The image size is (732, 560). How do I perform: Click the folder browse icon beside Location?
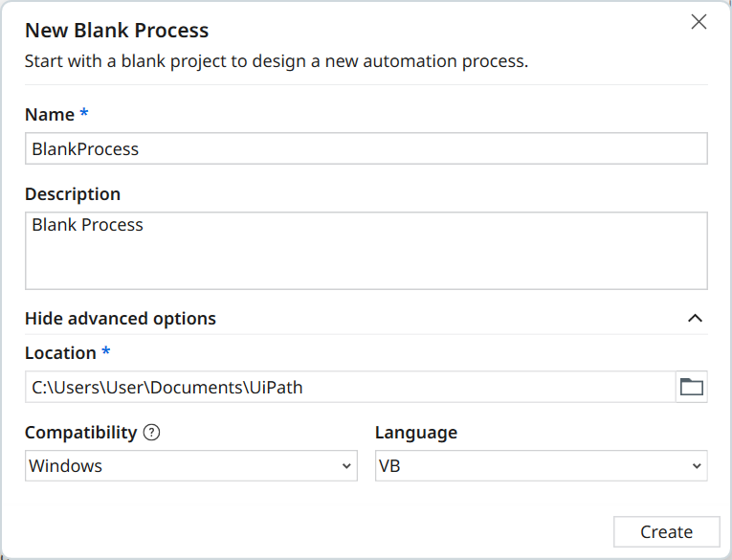click(x=691, y=387)
